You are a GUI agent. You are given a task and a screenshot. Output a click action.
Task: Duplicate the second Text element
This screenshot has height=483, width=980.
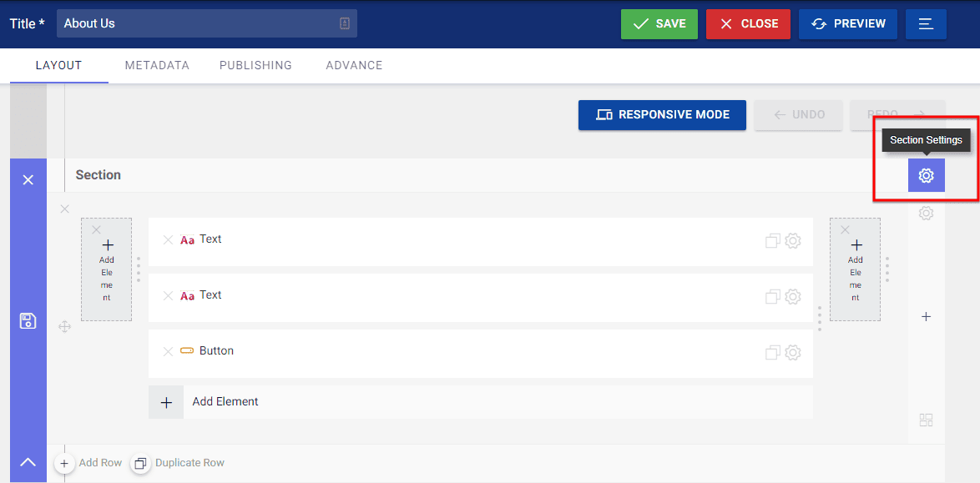pyautogui.click(x=772, y=297)
